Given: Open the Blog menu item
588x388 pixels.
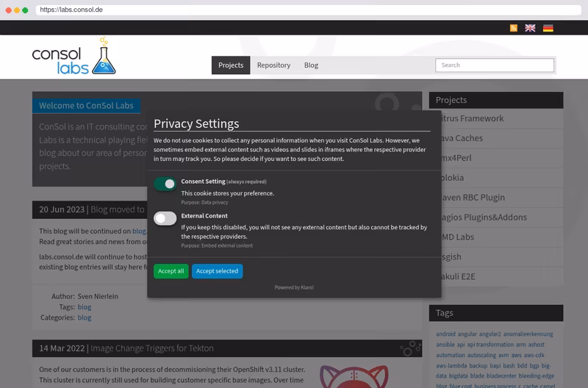Looking at the screenshot, I should tap(311, 65).
